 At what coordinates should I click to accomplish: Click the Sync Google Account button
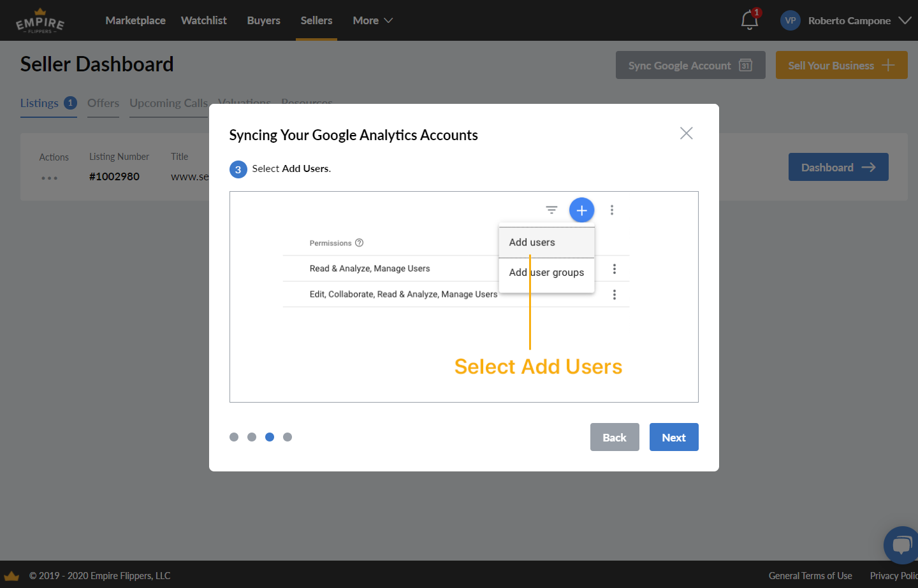tap(690, 65)
